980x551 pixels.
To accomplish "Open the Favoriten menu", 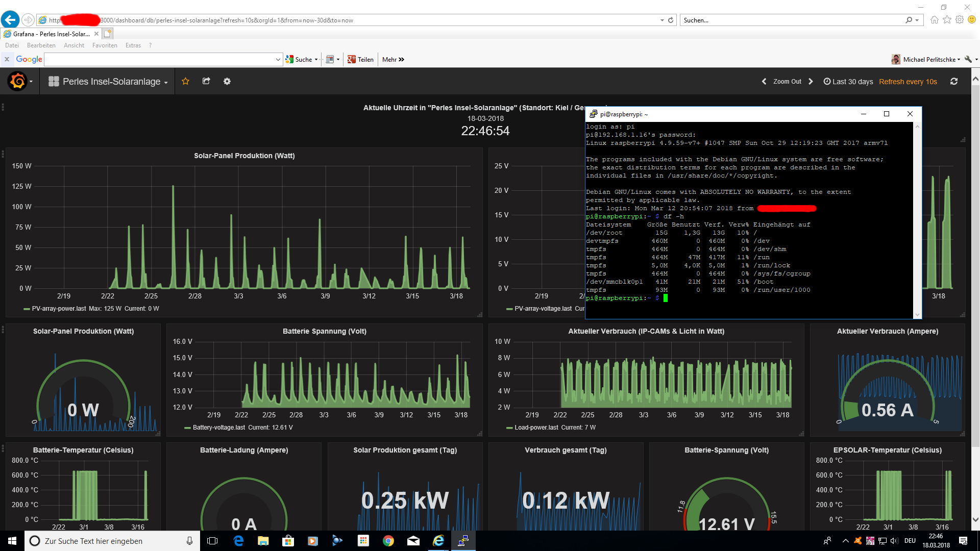I will pyautogui.click(x=105, y=45).
